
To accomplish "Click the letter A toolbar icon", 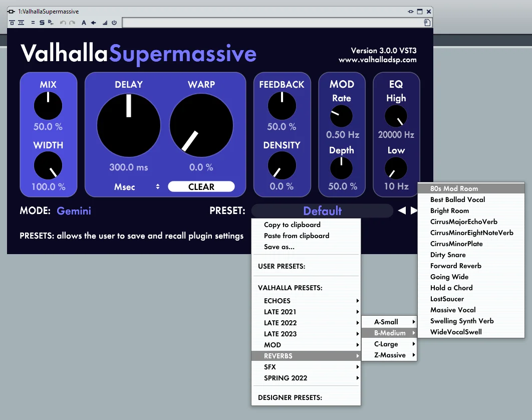I will tap(84, 23).
